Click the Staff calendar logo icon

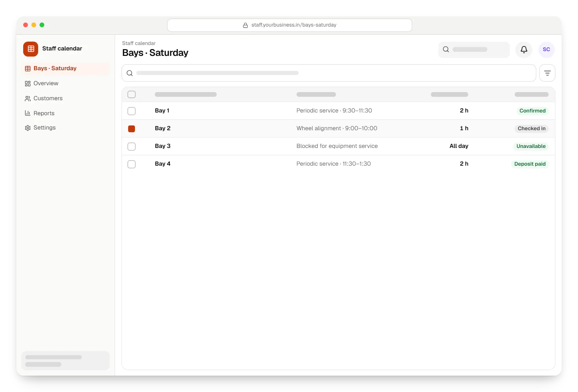click(x=31, y=49)
